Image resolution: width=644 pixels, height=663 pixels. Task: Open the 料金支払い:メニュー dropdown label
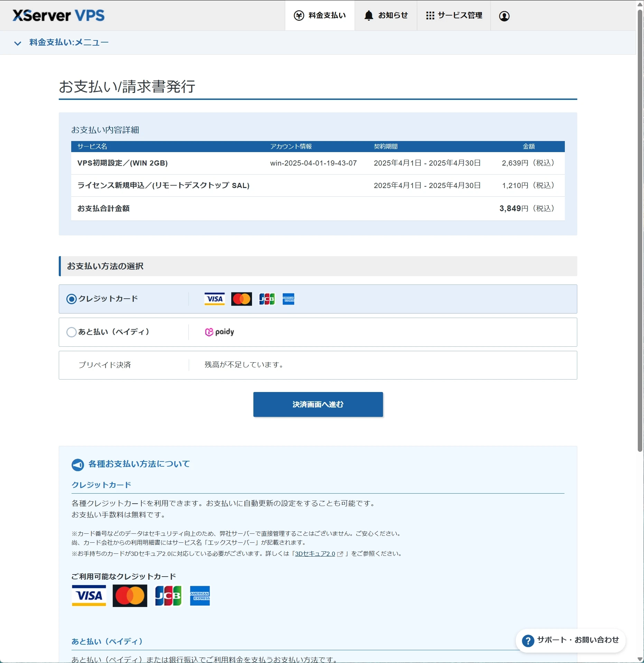[x=69, y=43]
